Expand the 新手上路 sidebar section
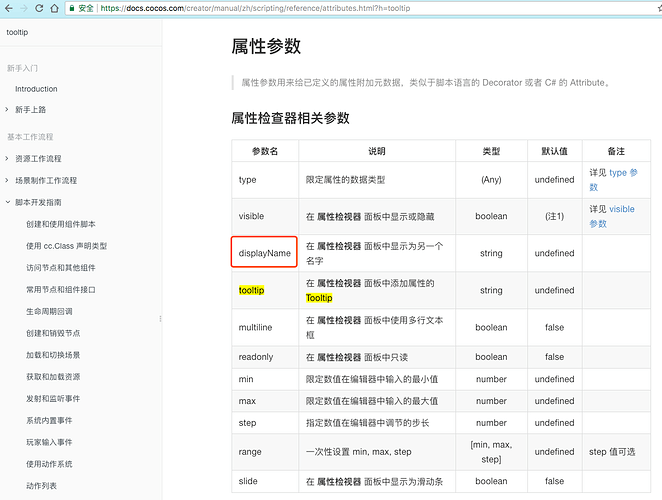This screenshot has width=662, height=500. [7, 109]
